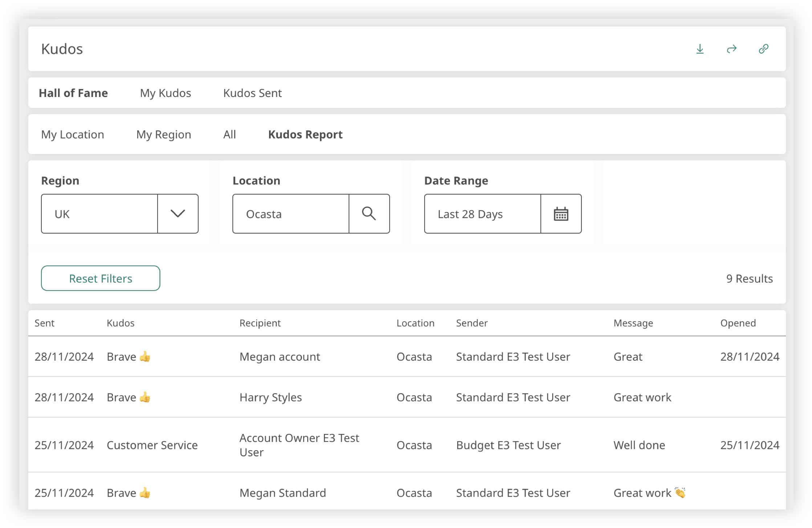Click the Harry Styles kudos row
The width and height of the screenshot is (812, 528).
click(x=271, y=397)
